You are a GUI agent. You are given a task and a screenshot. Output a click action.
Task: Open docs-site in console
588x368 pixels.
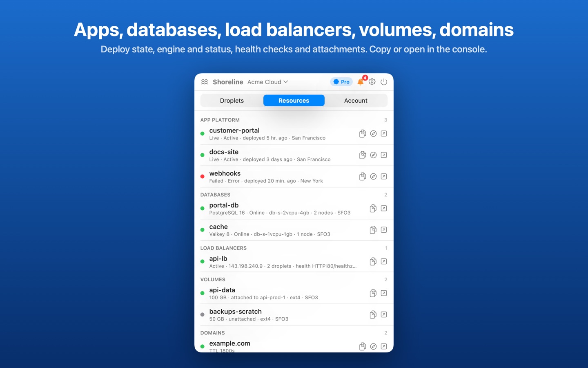[x=384, y=155]
